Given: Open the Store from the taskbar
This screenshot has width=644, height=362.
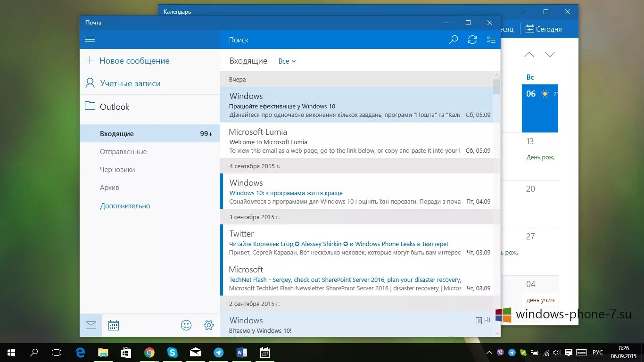Looking at the screenshot, I should (x=126, y=352).
